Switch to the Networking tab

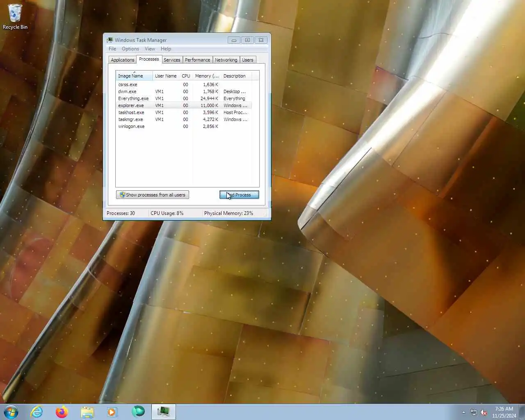coord(226,60)
